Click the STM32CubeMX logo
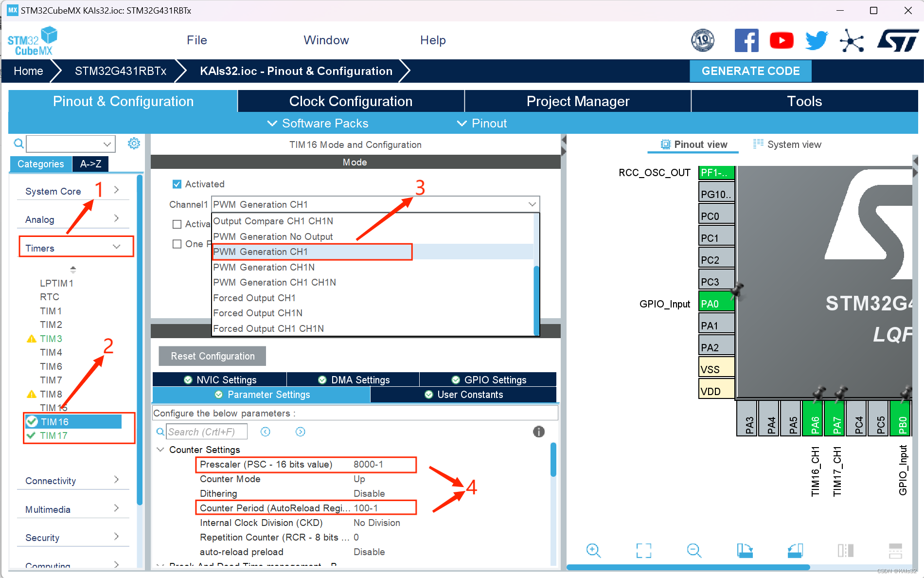 click(32, 41)
